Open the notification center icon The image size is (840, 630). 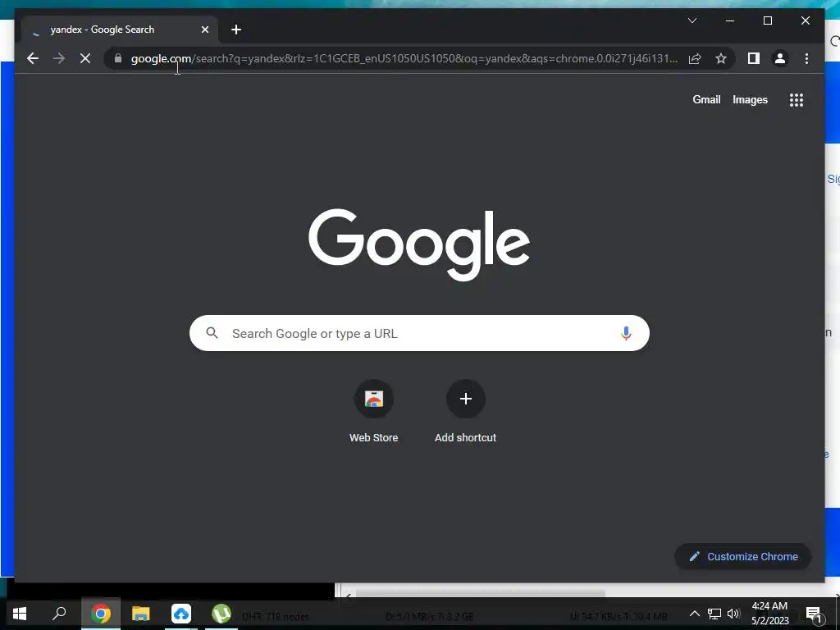(x=813, y=614)
